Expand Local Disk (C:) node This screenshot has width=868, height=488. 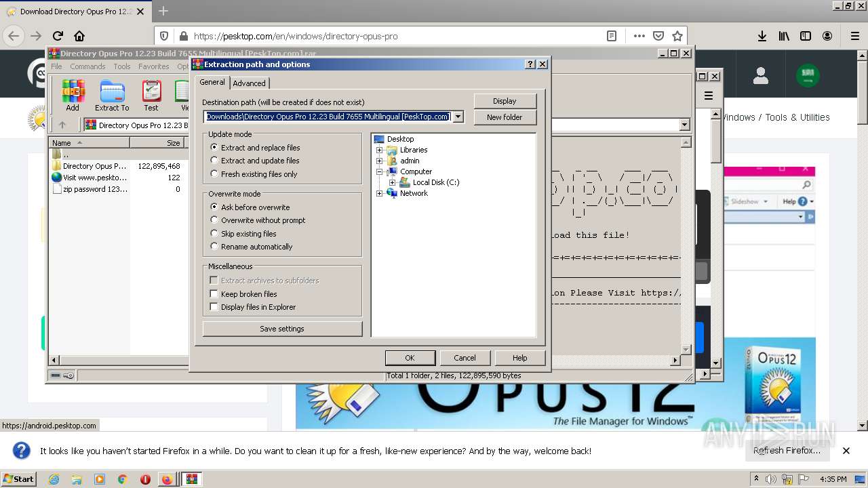click(x=392, y=182)
